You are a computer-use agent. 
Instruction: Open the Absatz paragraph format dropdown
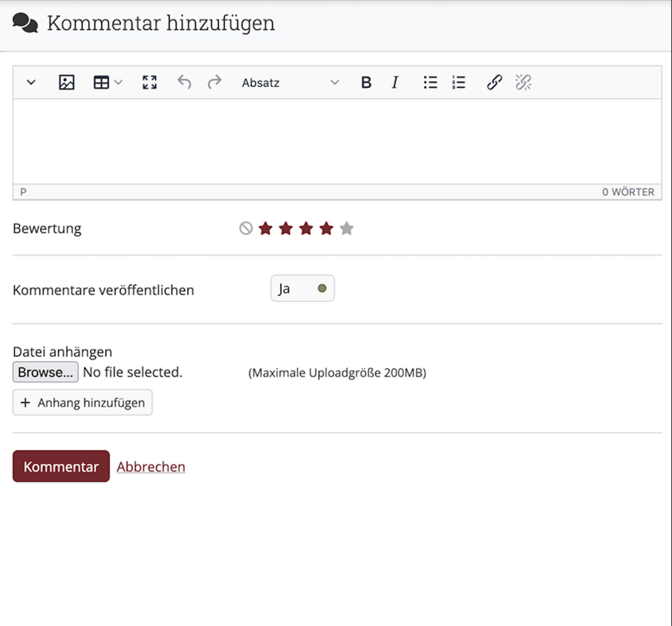(x=290, y=83)
